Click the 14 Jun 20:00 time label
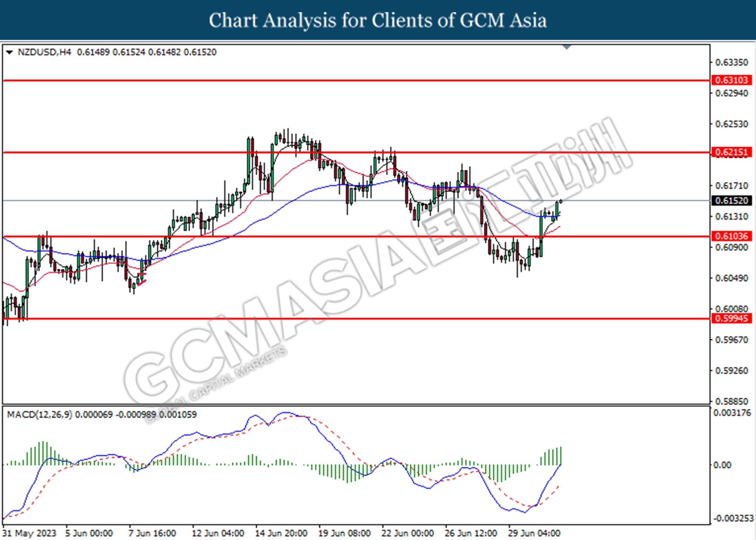Viewport: 756px width, 540px height. click(281, 533)
